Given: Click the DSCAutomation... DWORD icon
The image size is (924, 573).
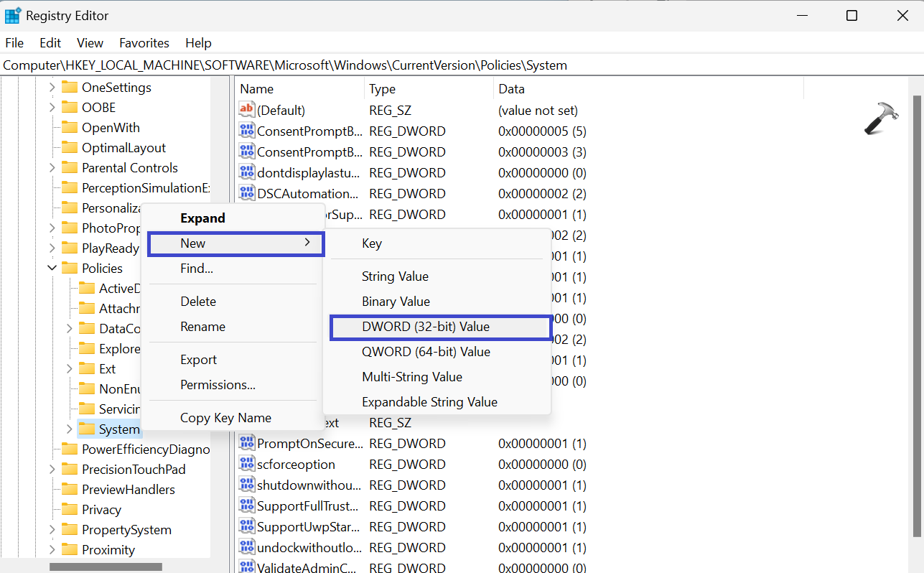Looking at the screenshot, I should coord(247,193).
